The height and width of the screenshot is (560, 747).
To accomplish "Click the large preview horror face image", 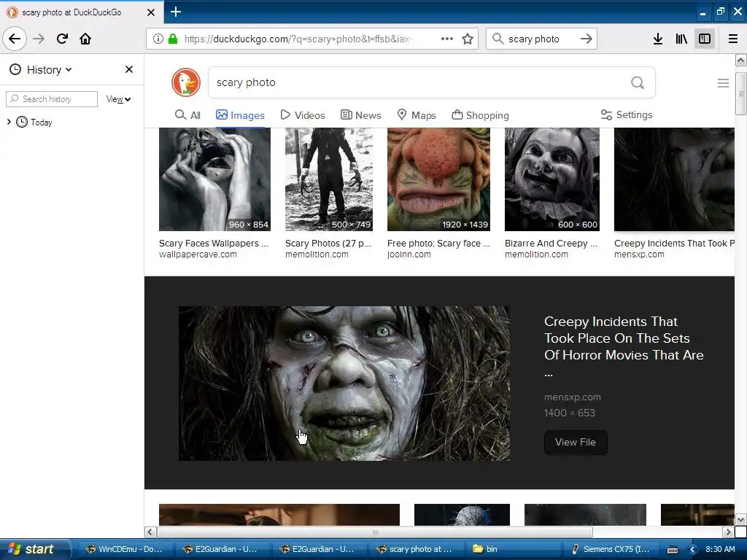I will (344, 384).
